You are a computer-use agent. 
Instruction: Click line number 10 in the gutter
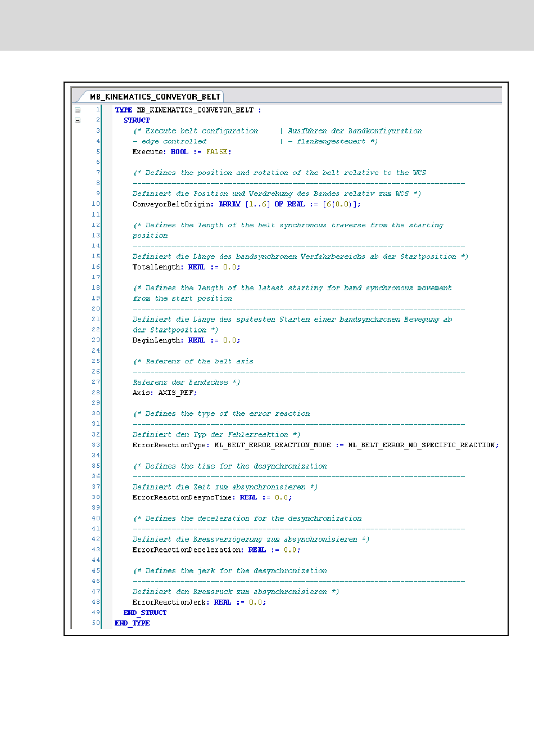tap(96, 204)
